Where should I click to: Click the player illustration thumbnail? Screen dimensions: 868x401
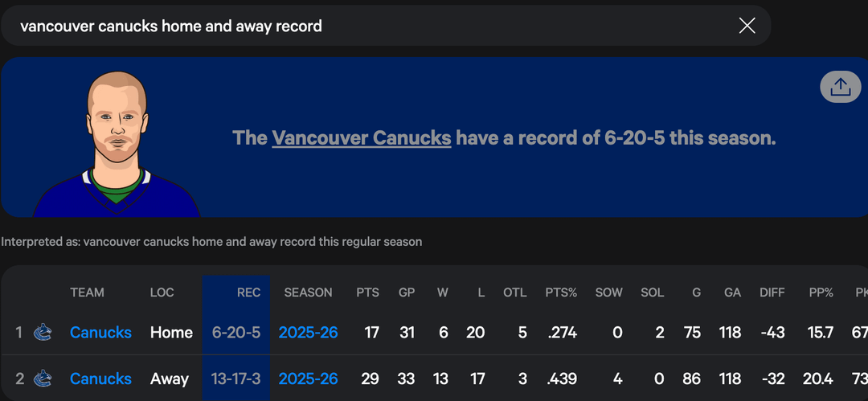[117, 145]
